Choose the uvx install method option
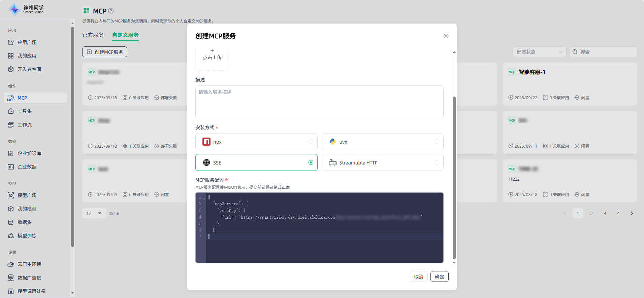 [437, 142]
